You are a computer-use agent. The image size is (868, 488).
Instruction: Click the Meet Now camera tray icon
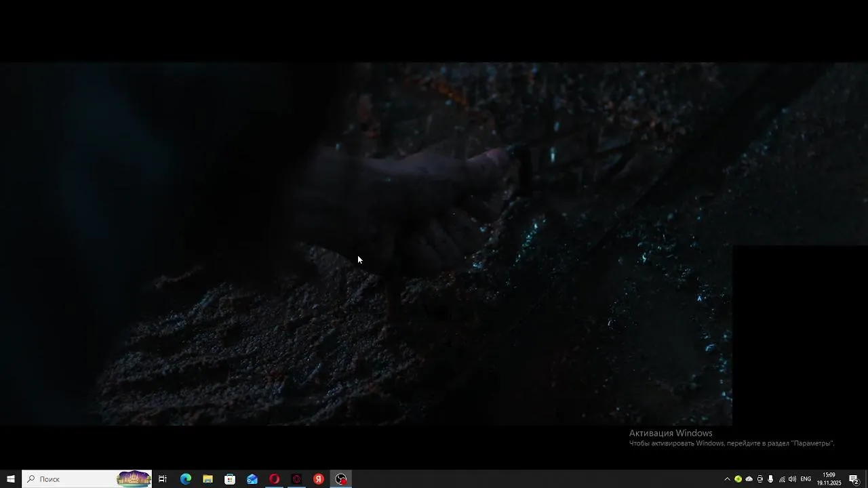(x=759, y=479)
